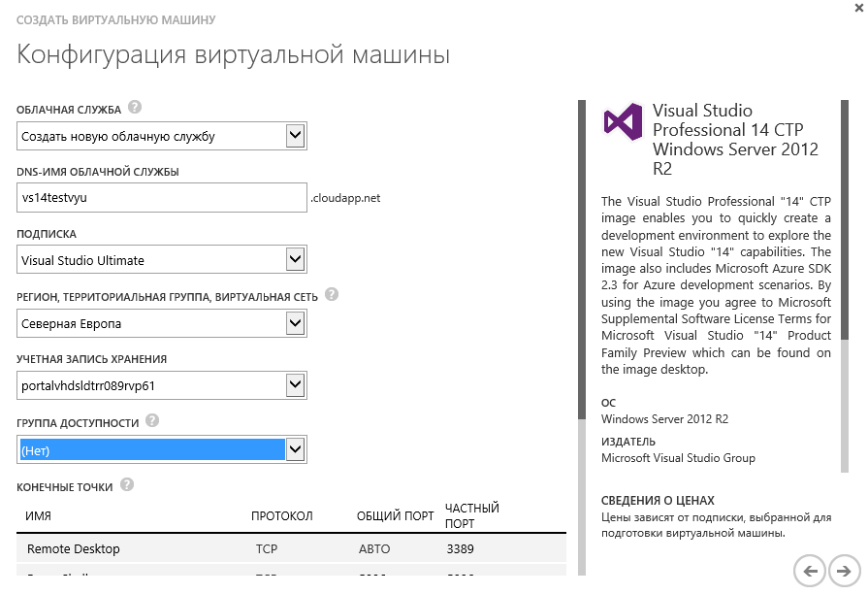
Task: Click the ЧАСТНЫЙ ПОРТ column header
Action: pos(472,516)
